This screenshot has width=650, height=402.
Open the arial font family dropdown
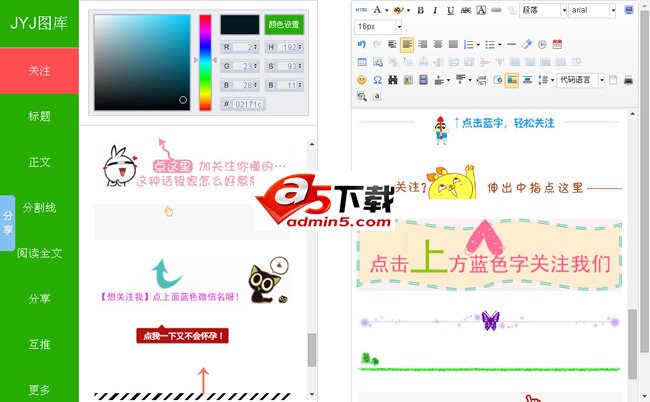(592, 10)
